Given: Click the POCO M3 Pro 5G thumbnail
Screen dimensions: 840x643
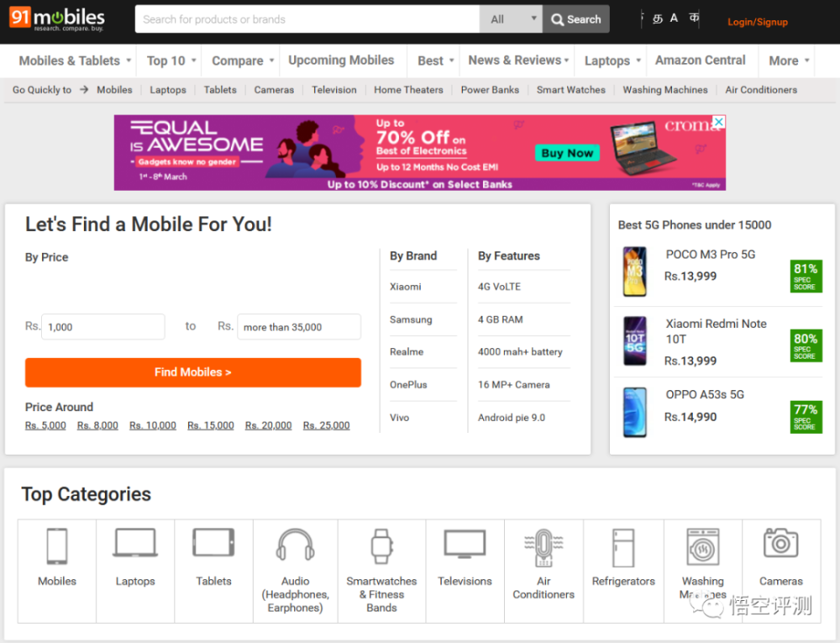Looking at the screenshot, I should pyautogui.click(x=634, y=271).
